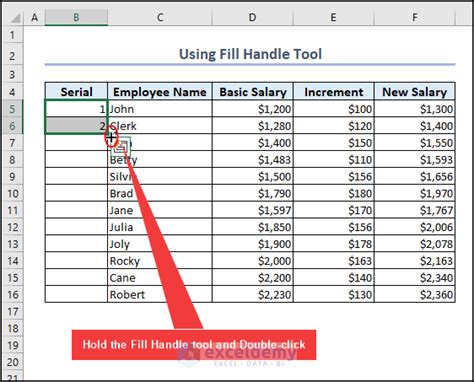Select row 1 header
The height and width of the screenshot is (382, 474).
pyautogui.click(x=13, y=35)
